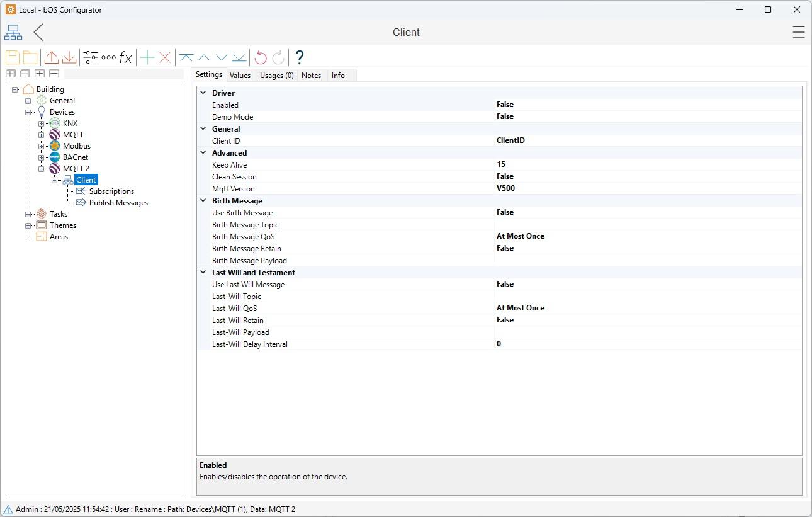Select the Subscriptions tree item
The image size is (812, 517).
[111, 191]
